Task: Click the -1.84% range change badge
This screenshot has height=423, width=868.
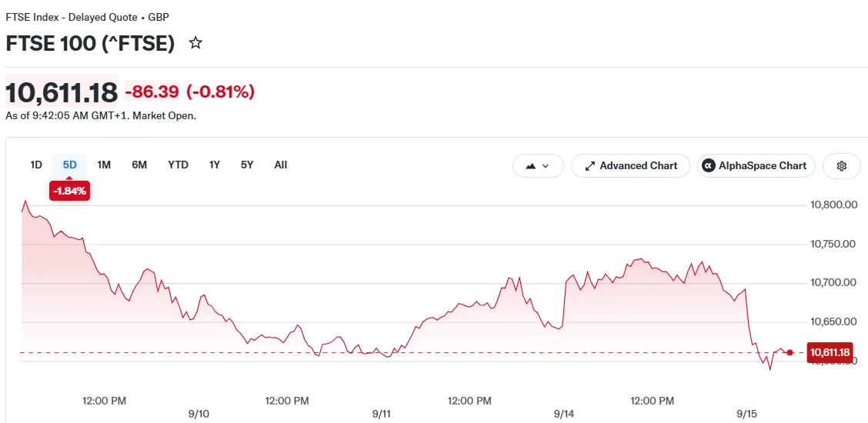Action: click(70, 192)
